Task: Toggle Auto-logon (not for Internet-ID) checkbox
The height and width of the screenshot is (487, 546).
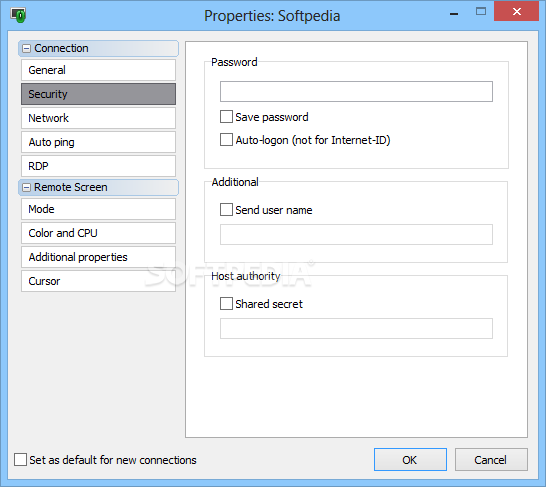Action: coord(226,140)
